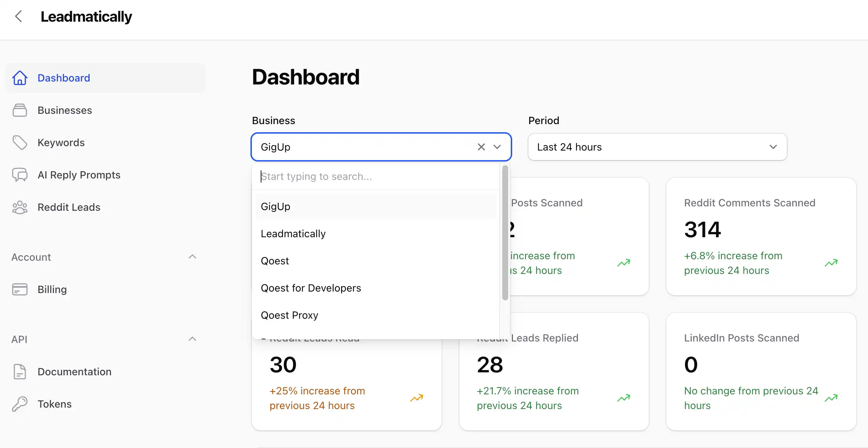Click the Leadmatically title link
The height and width of the screenshot is (448, 868).
(87, 16)
